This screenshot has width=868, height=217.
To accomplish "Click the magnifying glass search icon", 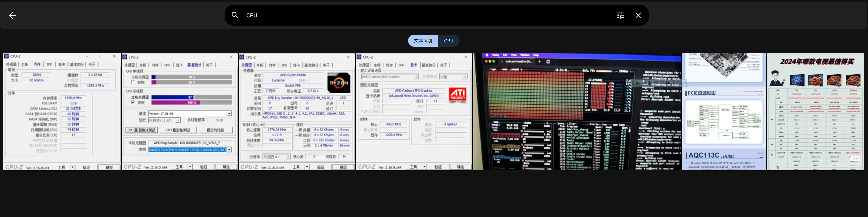I will click(x=235, y=15).
